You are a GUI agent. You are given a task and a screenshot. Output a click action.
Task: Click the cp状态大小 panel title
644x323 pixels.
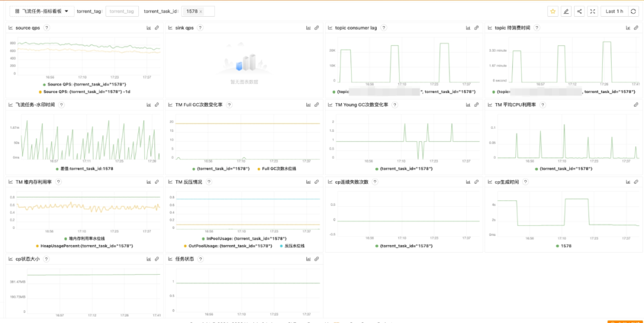[x=28, y=259]
